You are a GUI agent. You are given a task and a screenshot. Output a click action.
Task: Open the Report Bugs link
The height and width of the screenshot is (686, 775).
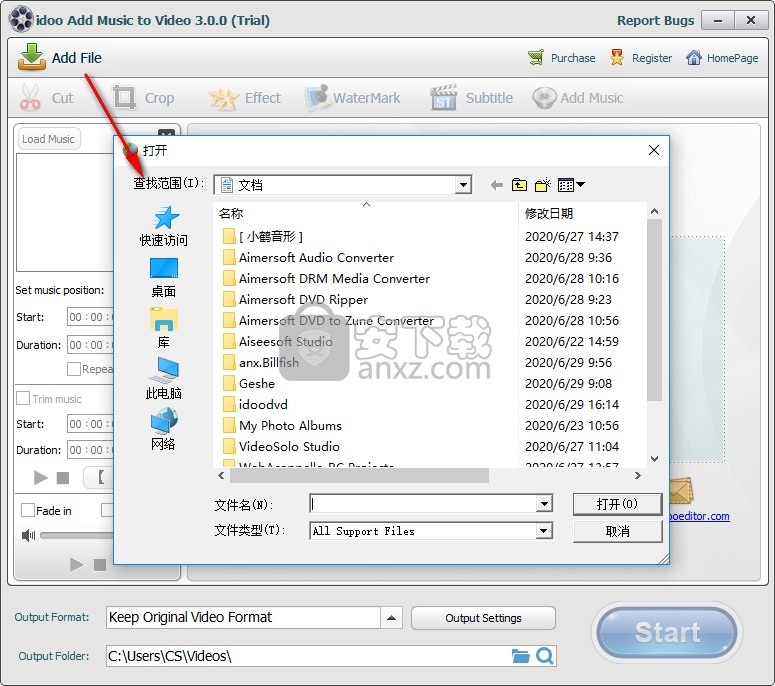tap(655, 20)
